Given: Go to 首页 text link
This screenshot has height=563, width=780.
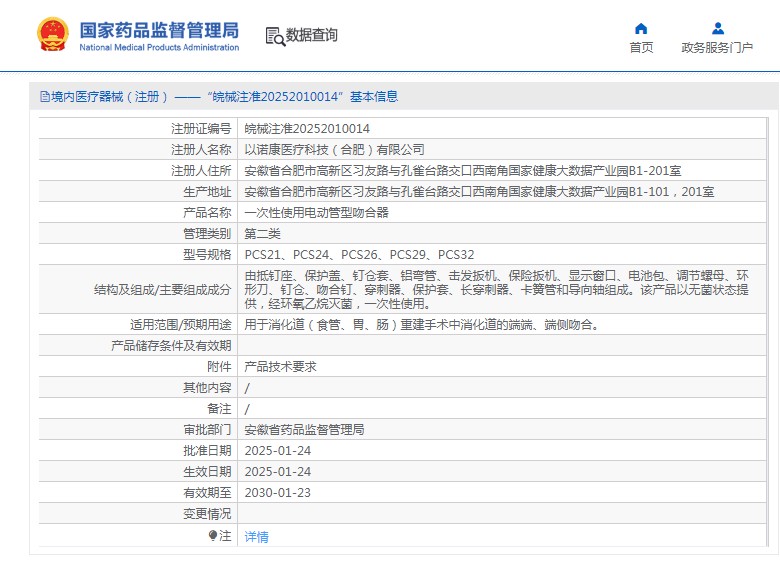Looking at the screenshot, I should [x=641, y=48].
